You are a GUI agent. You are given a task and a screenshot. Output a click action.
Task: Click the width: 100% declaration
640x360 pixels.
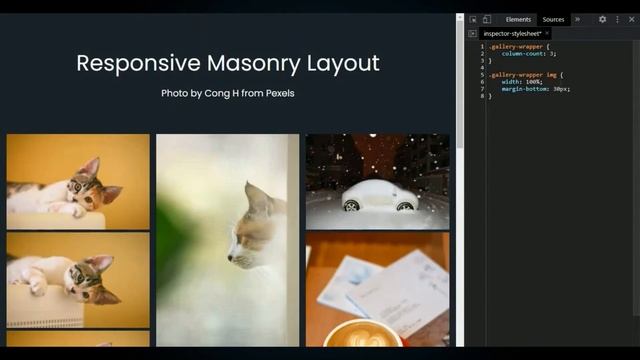[522, 82]
